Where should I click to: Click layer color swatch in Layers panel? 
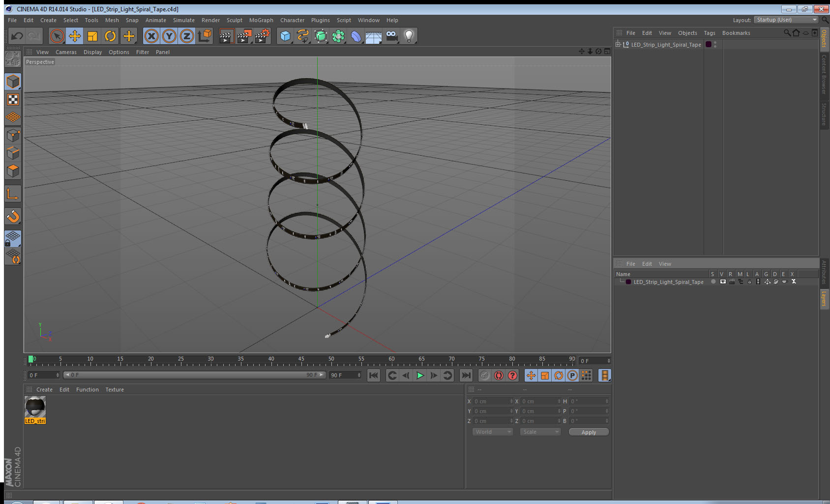(628, 282)
